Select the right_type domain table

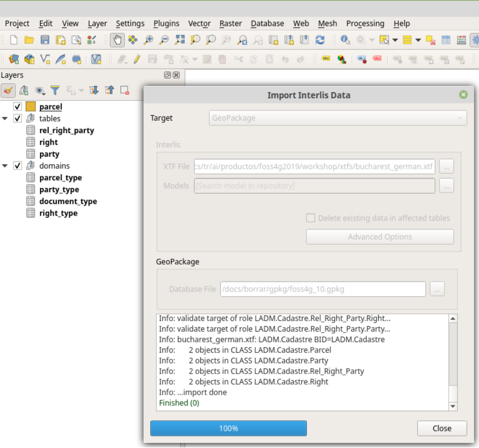coord(58,213)
